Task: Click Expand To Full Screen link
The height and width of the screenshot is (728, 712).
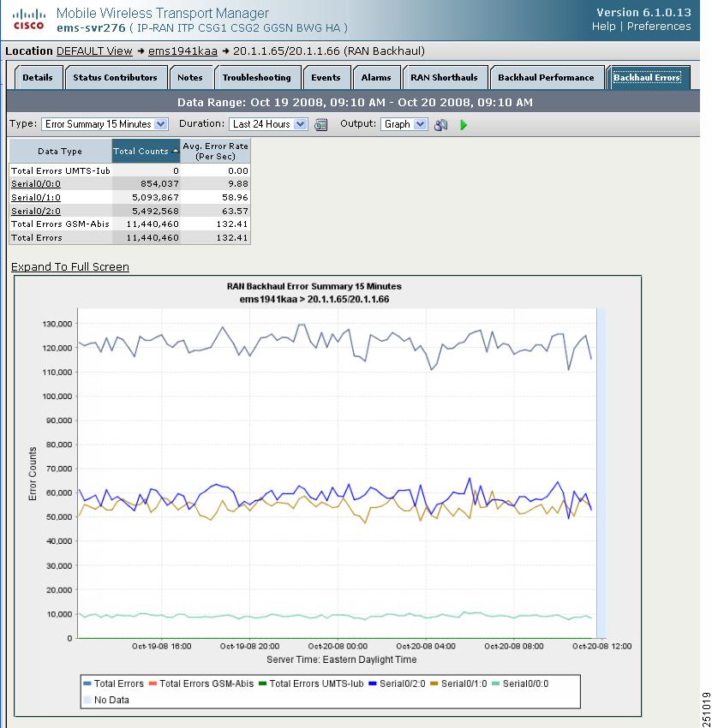Action: point(70,267)
